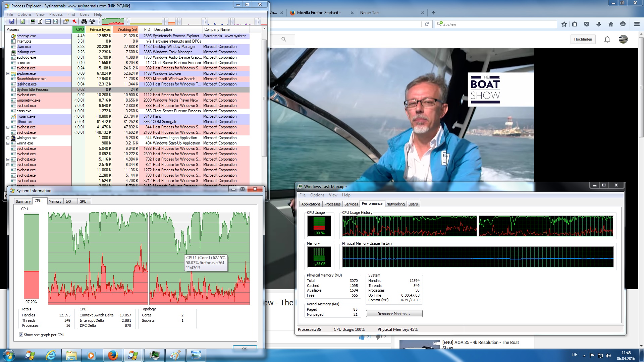Viewport: 644px width, 362px height.
Task: Click the Hochladen upload button
Action: pos(583,39)
